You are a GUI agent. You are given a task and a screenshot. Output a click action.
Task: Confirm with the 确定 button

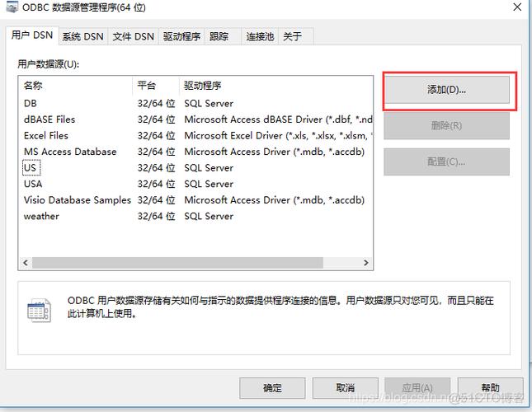[272, 388]
